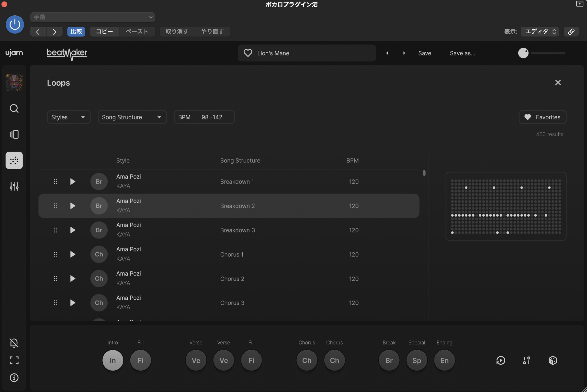Play the Breakdown 3 loop

[73, 230]
